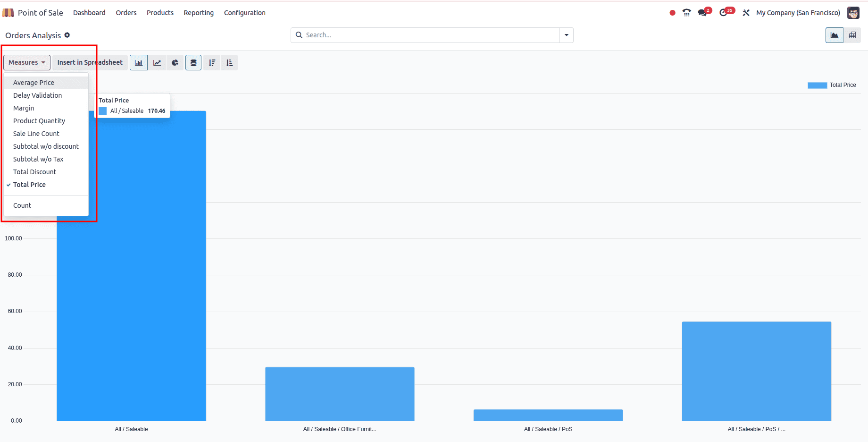Open the Conversations messaging icon
The image size is (868, 442).
(701, 13)
